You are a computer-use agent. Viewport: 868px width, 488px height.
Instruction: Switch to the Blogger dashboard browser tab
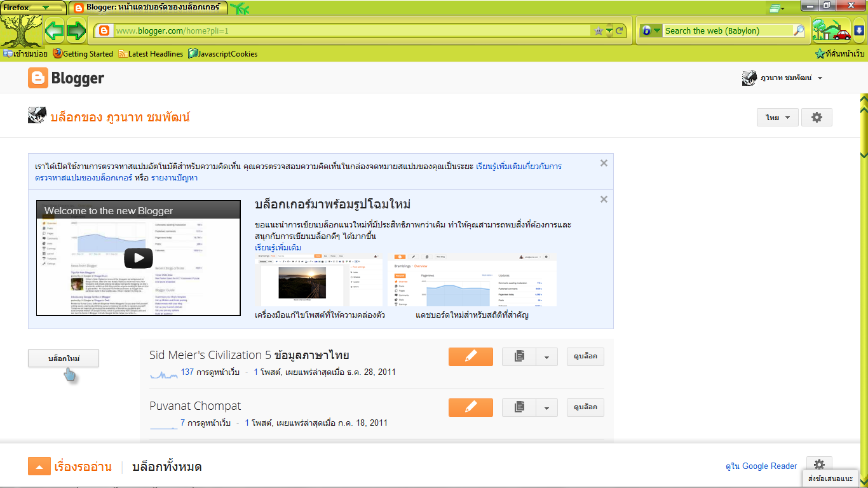[x=147, y=8]
